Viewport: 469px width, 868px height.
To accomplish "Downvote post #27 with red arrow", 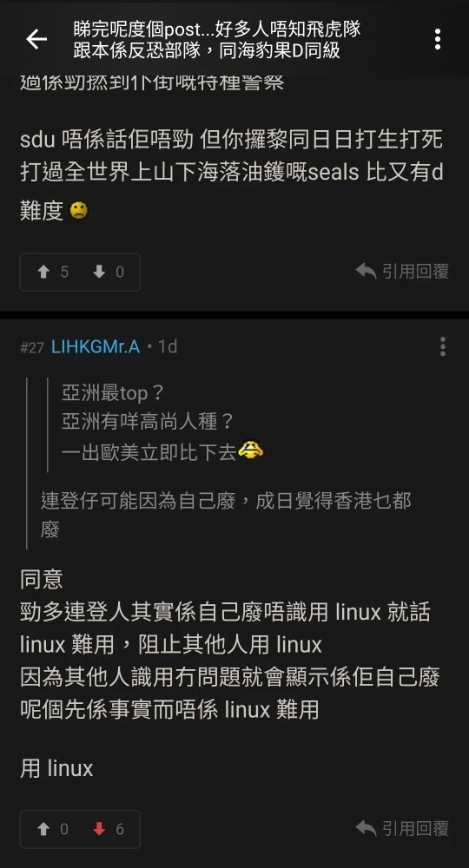I will (x=108, y=829).
